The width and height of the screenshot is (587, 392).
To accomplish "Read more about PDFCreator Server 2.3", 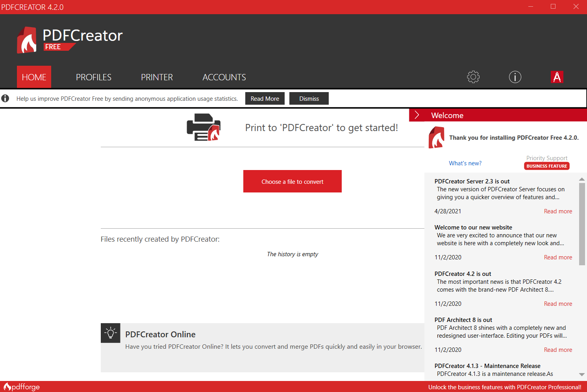I will click(x=558, y=211).
